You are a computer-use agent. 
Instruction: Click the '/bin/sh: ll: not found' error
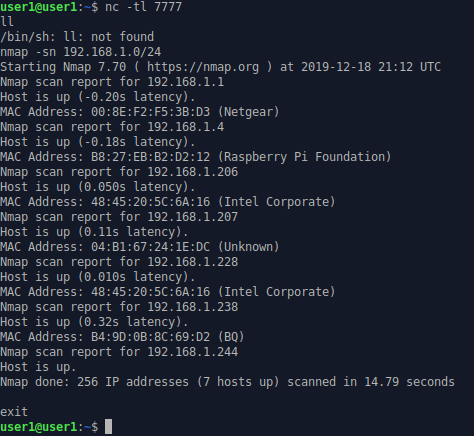pyautogui.click(x=77, y=37)
